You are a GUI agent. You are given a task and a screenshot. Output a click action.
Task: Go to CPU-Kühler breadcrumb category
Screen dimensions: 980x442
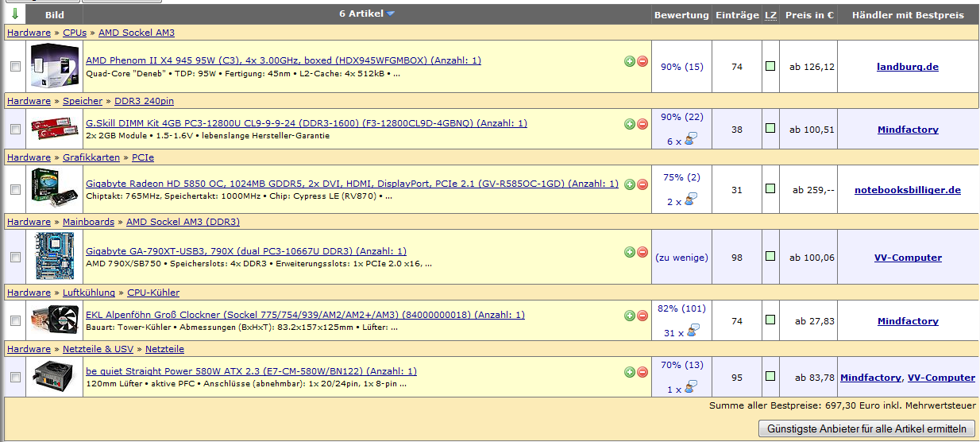coord(153,293)
